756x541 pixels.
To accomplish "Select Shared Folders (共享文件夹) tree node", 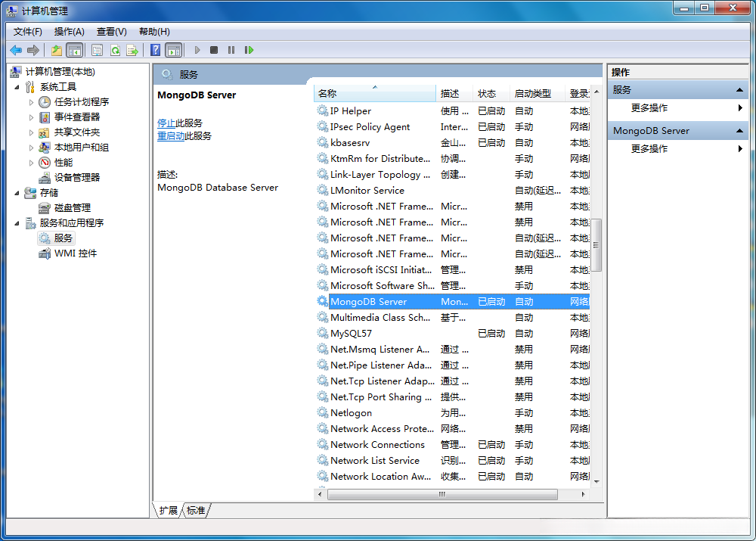I will [x=77, y=132].
